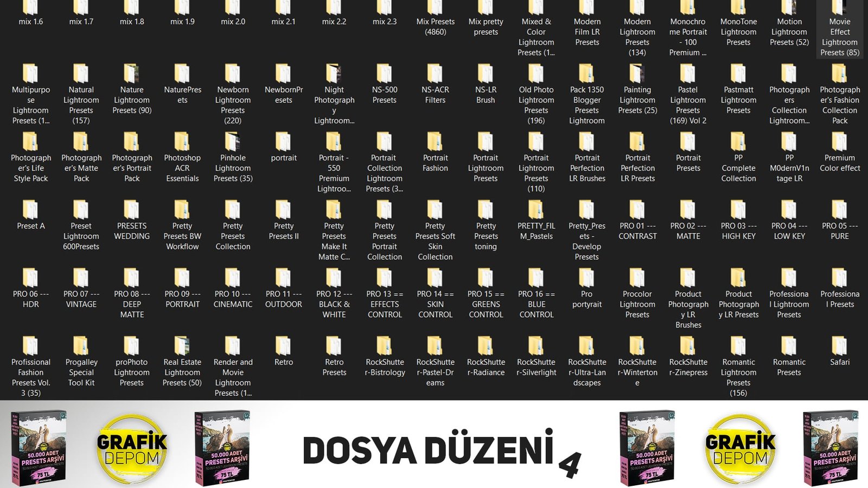The width and height of the screenshot is (868, 488).
Task: Click the 'Mix pretty presets' label
Action: (486, 27)
